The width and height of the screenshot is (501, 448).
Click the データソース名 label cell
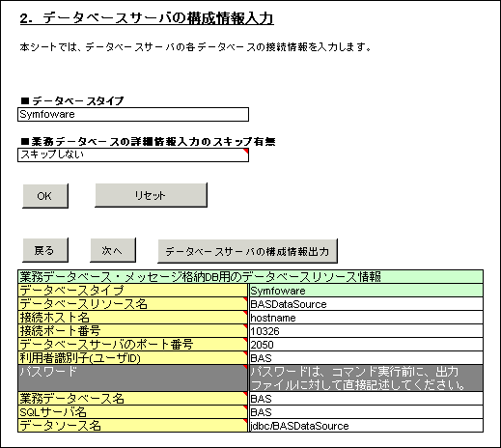(x=132, y=426)
